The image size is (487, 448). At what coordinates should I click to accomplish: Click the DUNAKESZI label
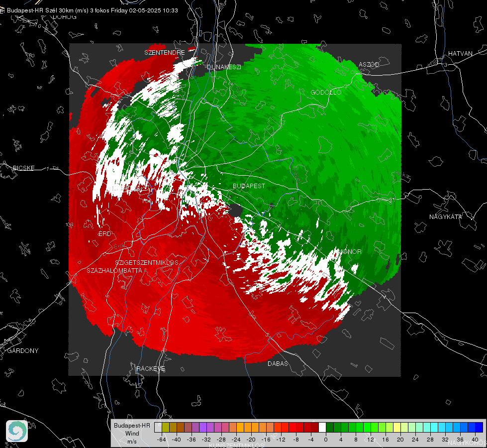click(224, 67)
